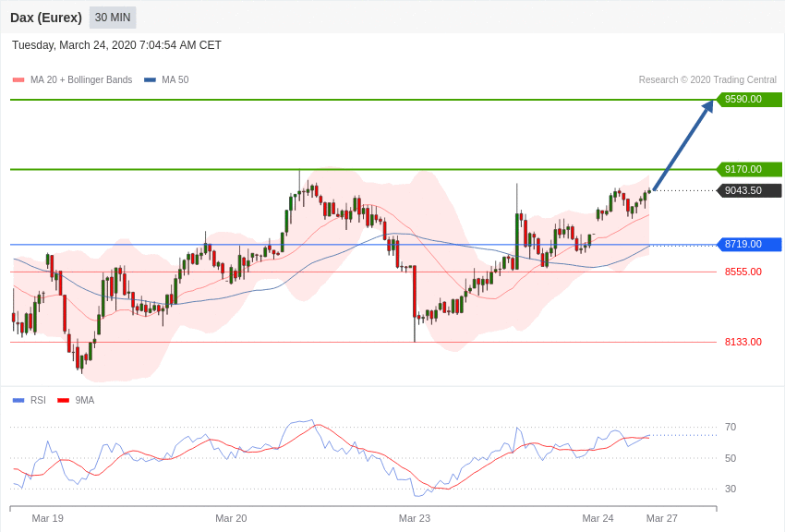Click the 9MA legend red swatch
Viewport: 785px width, 532px height.
coord(63,400)
